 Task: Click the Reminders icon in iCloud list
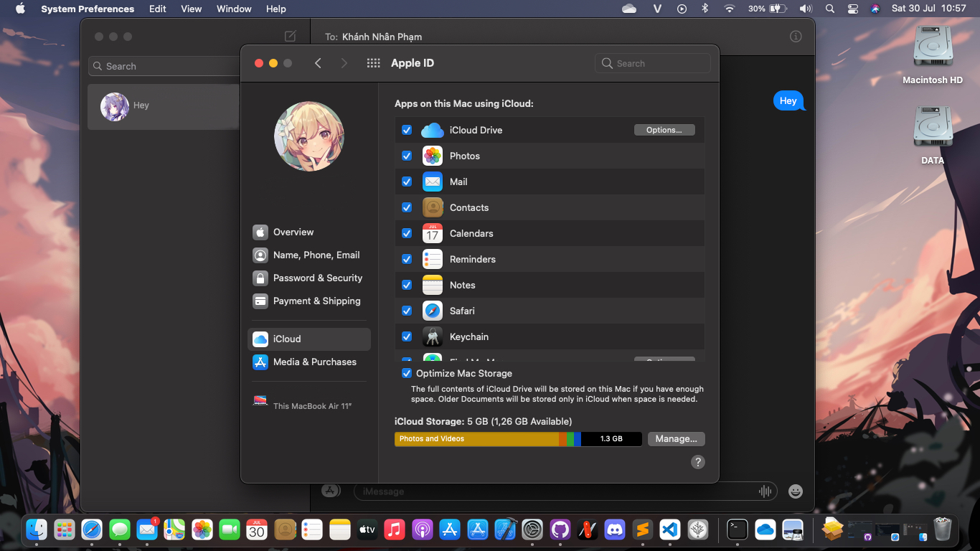pos(433,259)
